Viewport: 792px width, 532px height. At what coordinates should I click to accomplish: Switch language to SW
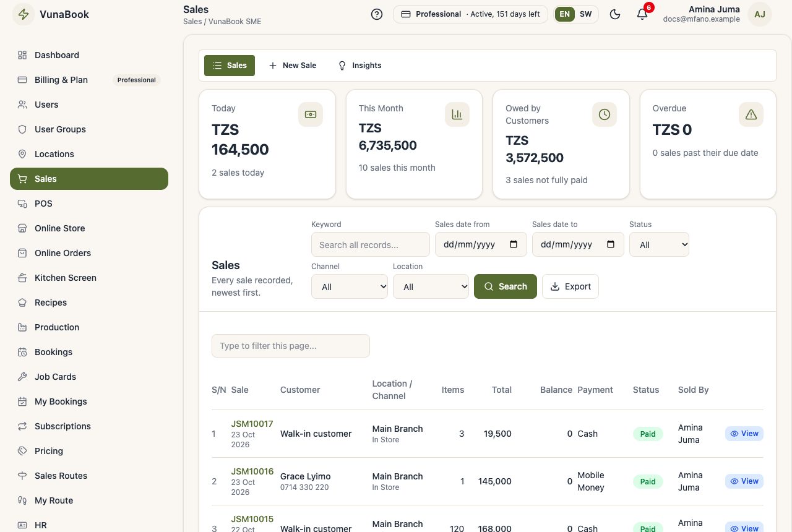click(585, 14)
